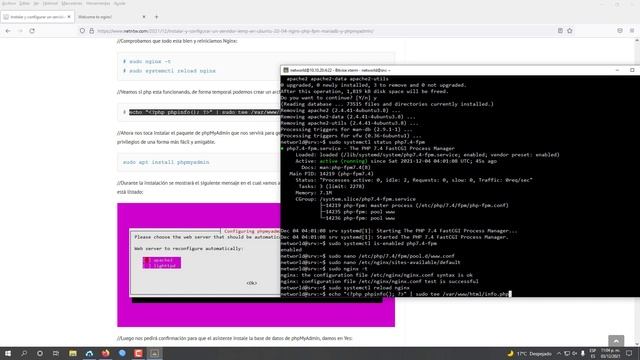
Task: Open network icon in system tray
Action: click(x=567, y=353)
